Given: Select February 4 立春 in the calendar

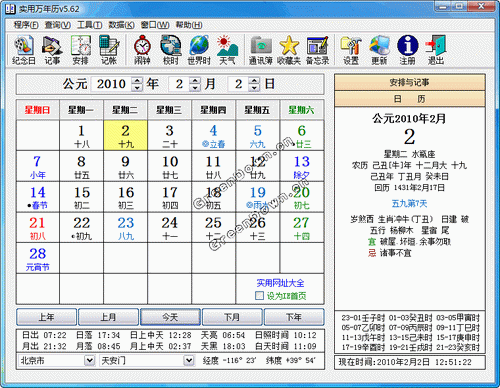Looking at the screenshot, I should coord(214,135).
